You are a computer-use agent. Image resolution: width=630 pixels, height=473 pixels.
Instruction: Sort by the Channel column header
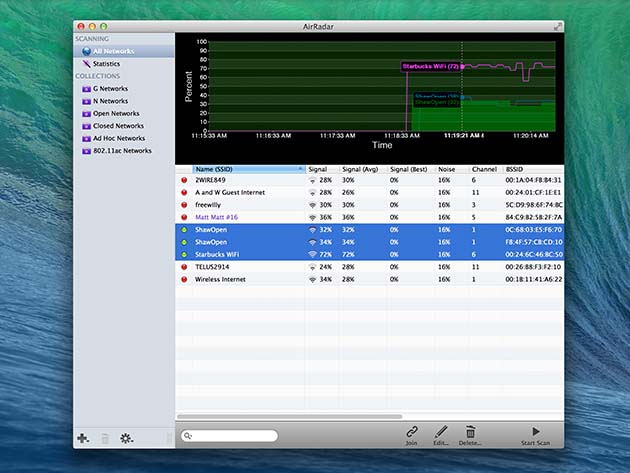click(x=486, y=169)
